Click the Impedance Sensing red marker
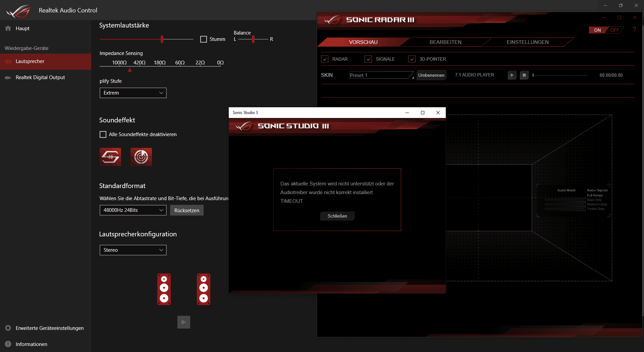This screenshot has height=352, width=644. click(x=130, y=70)
